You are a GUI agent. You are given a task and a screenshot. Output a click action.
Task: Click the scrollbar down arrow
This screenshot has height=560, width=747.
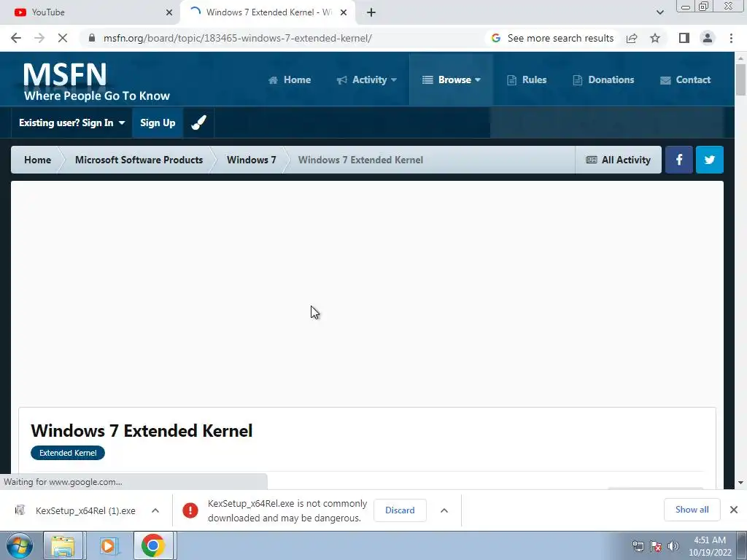[x=741, y=483]
